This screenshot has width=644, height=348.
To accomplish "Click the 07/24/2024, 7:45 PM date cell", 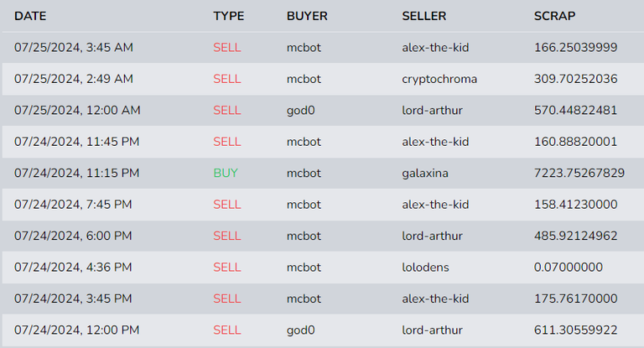I will (x=73, y=205).
